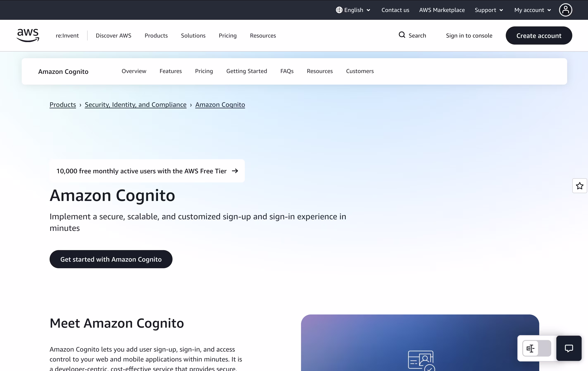Click the search magnifier icon
Image resolution: width=588 pixels, height=371 pixels.
pyautogui.click(x=402, y=35)
